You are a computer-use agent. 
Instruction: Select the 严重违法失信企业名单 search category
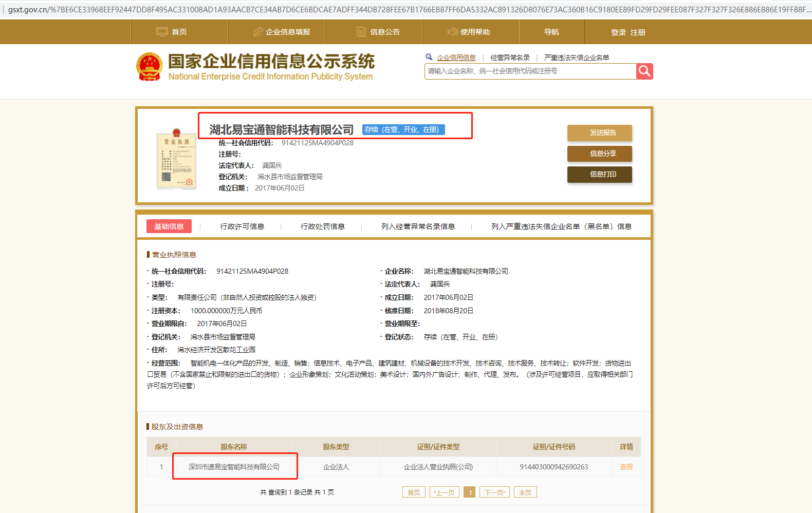[x=577, y=58]
